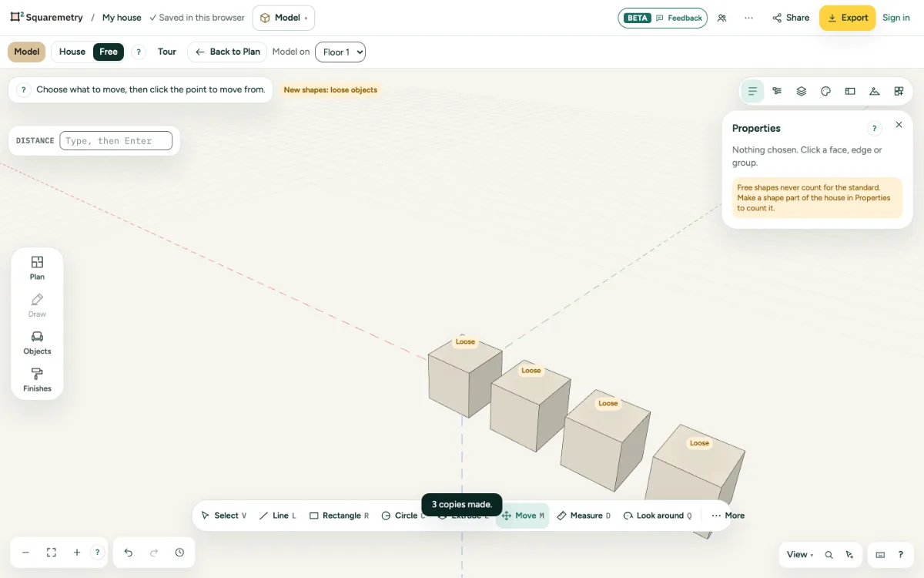924x578 pixels.
Task: Zoom out with the minus icon
Action: click(25, 553)
